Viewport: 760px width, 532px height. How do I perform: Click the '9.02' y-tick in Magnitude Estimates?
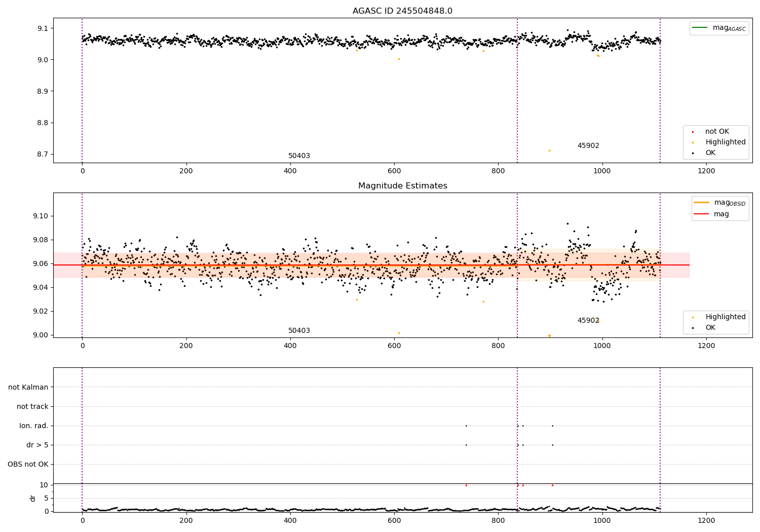pos(41,312)
